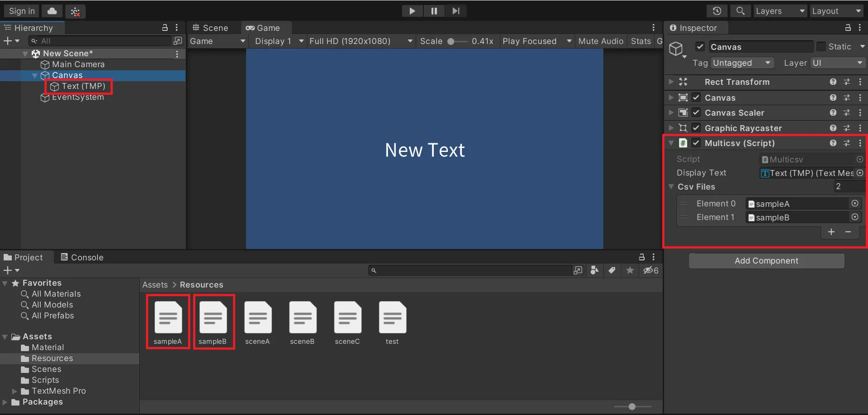Screen dimensions: 868x415
Task: Pick object for Display Text field
Action: coord(860,173)
